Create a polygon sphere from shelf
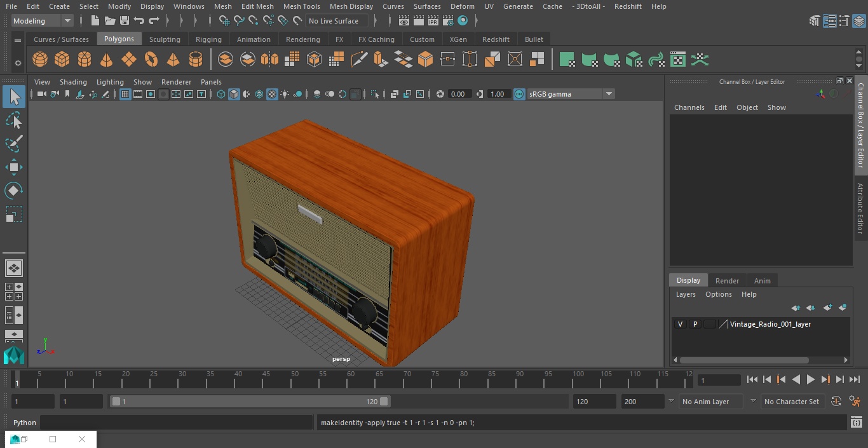This screenshot has width=868, height=448. (40, 60)
